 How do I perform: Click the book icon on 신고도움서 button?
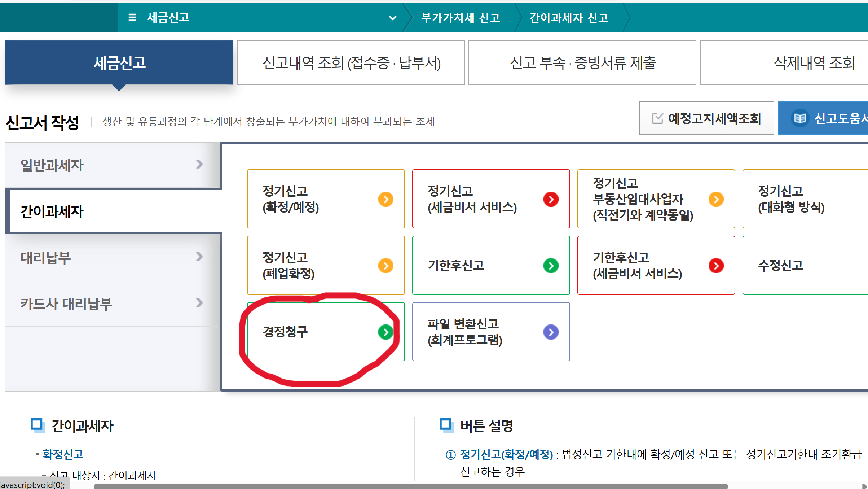(x=800, y=118)
